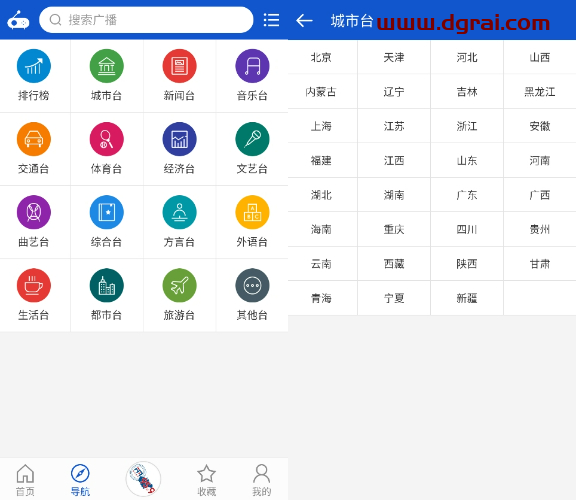Go back using the arrow in 城市台
The height and width of the screenshot is (500, 576).
point(304,20)
